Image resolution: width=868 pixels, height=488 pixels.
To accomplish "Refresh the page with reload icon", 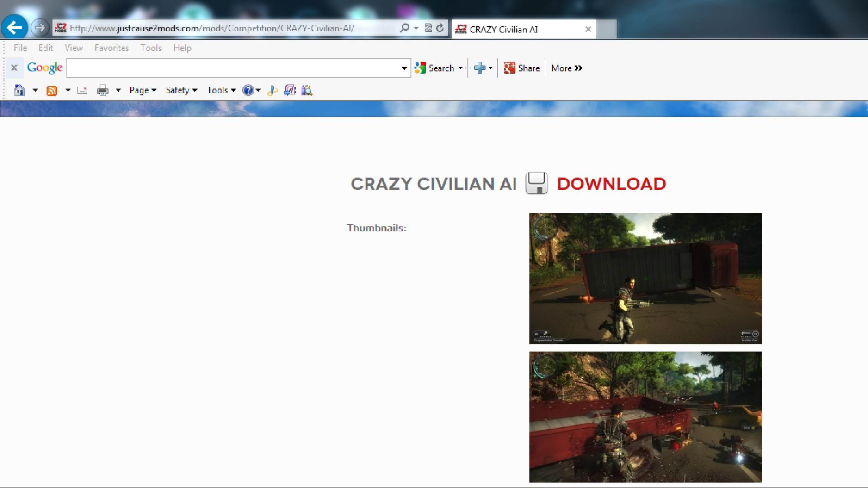I will point(440,28).
